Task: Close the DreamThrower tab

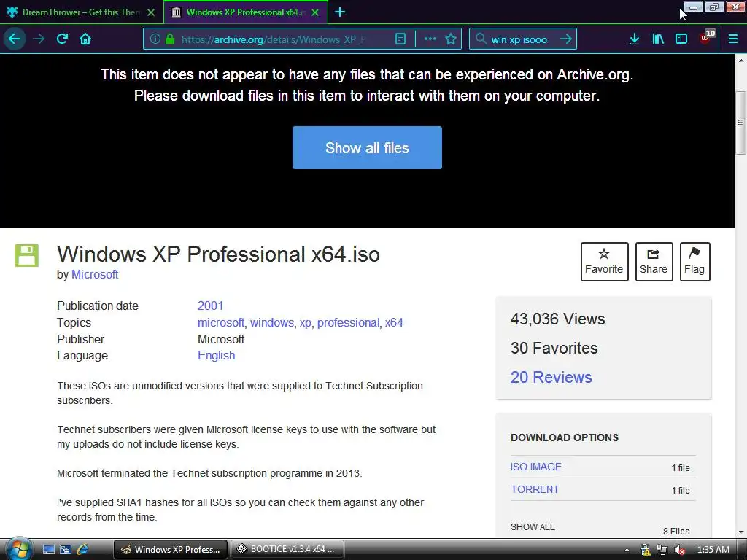Action: [x=151, y=12]
